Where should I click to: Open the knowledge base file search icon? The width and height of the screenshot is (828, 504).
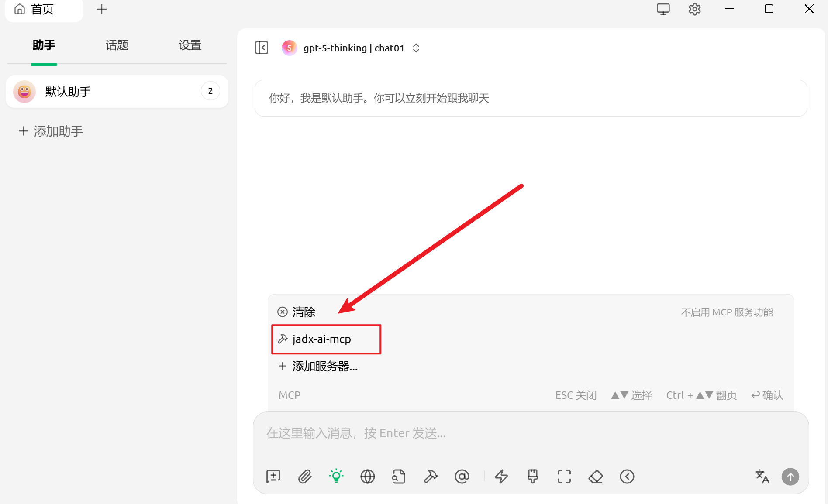399,477
